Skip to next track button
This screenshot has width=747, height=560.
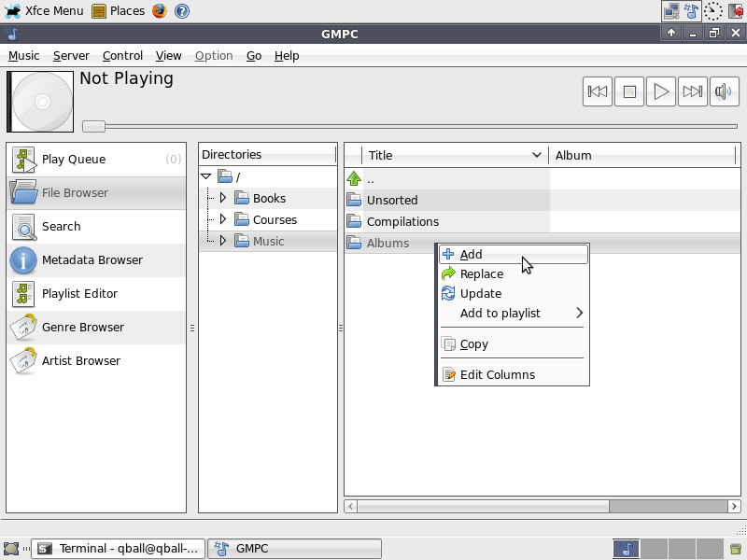[x=692, y=91]
